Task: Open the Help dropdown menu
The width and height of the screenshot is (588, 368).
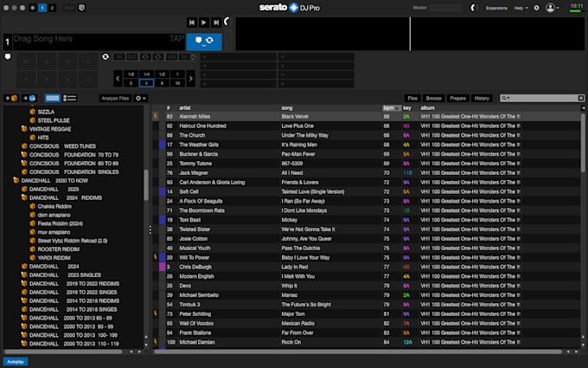Action: point(521,8)
